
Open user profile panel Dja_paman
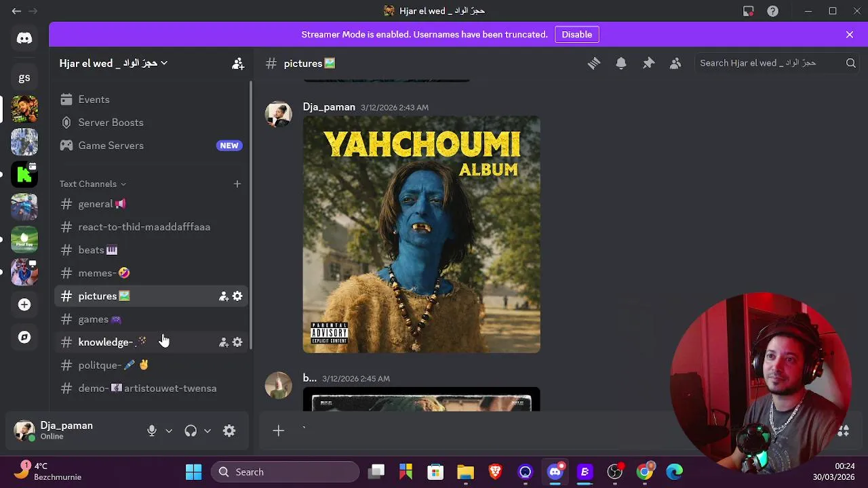pos(75,431)
